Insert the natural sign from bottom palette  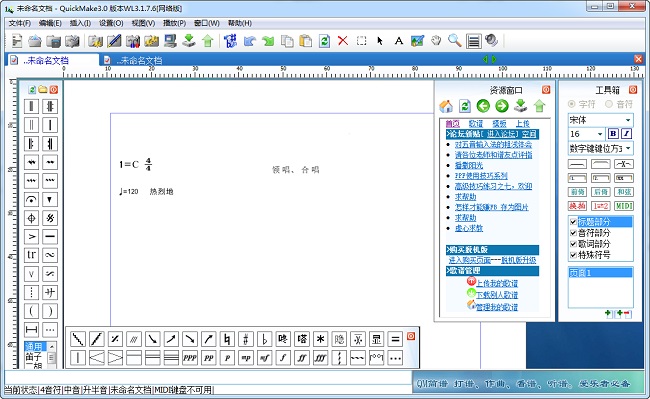coord(227,339)
